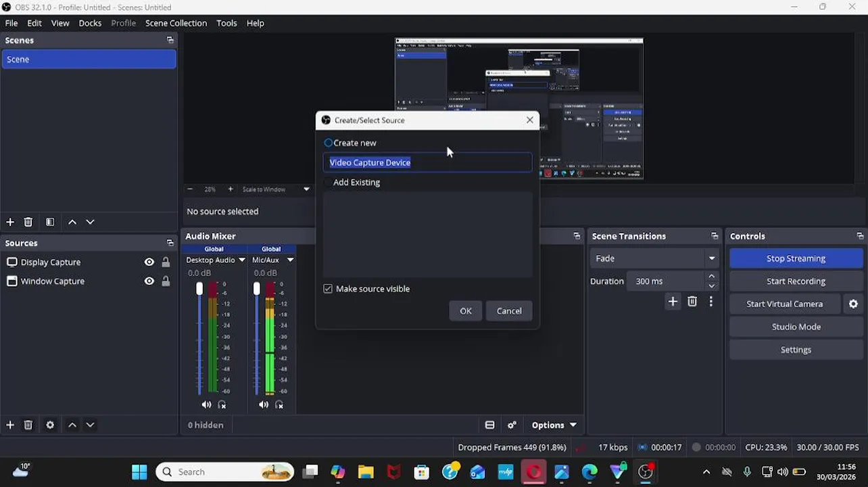
Task: Uncheck Make source visible
Action: 328,289
